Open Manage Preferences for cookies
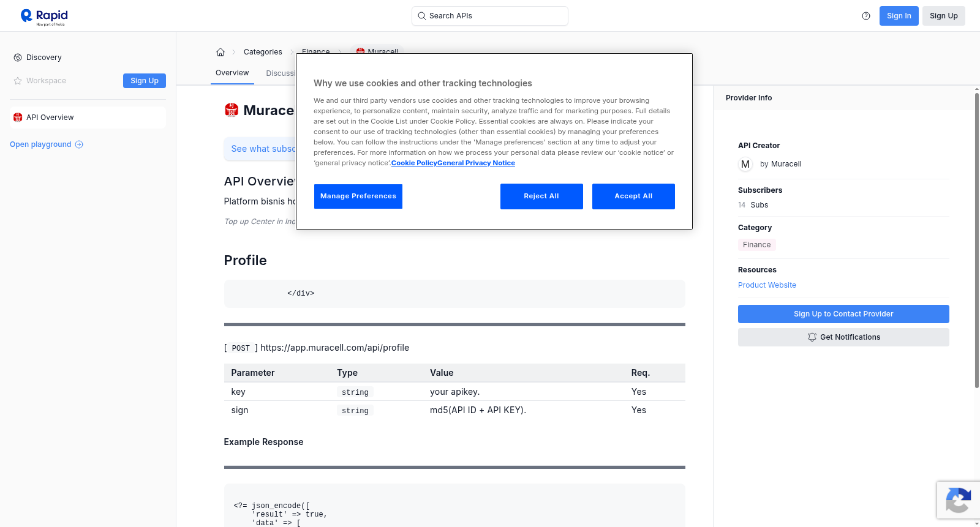 coord(358,196)
